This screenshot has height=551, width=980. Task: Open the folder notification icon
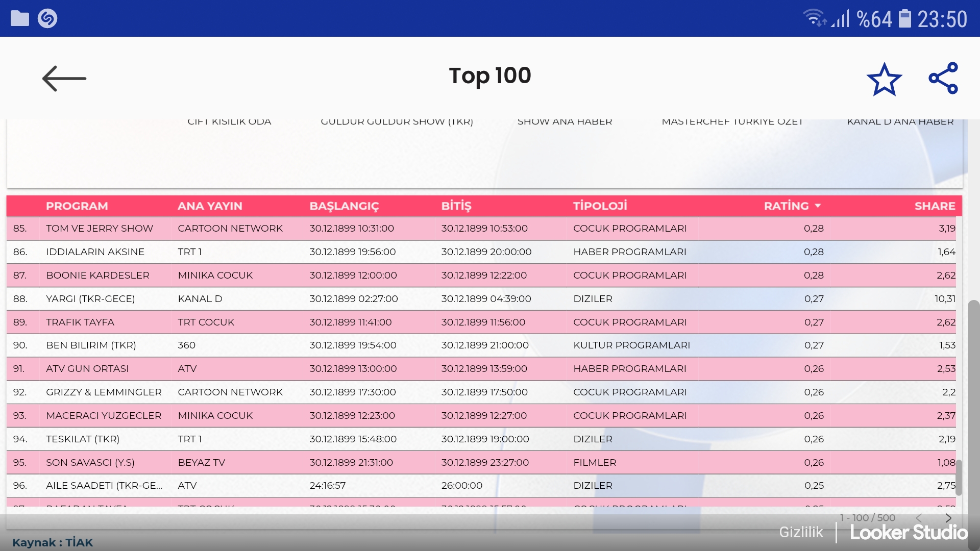pos(20,18)
